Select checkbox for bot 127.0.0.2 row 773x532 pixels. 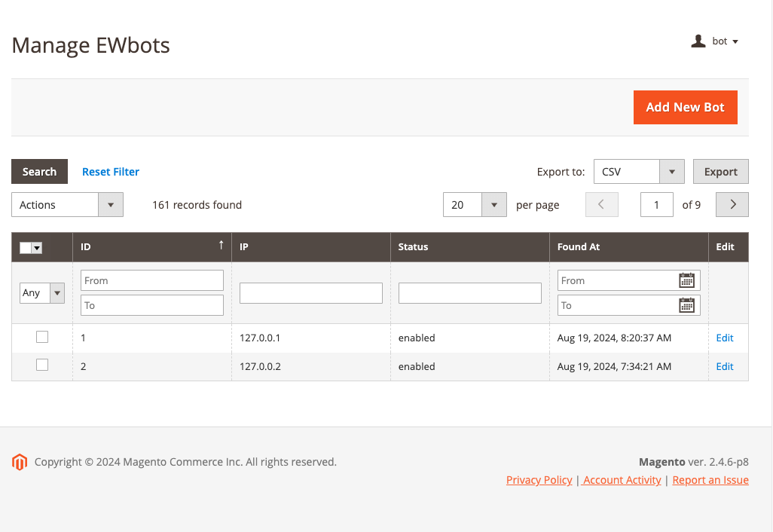[x=42, y=365]
